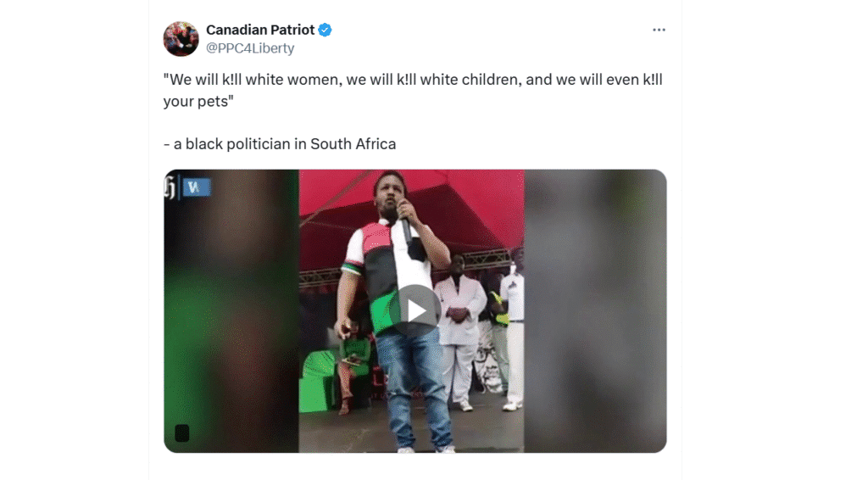Click the blurred left side of the video
The height and width of the screenshot is (480, 868).
coord(231,311)
